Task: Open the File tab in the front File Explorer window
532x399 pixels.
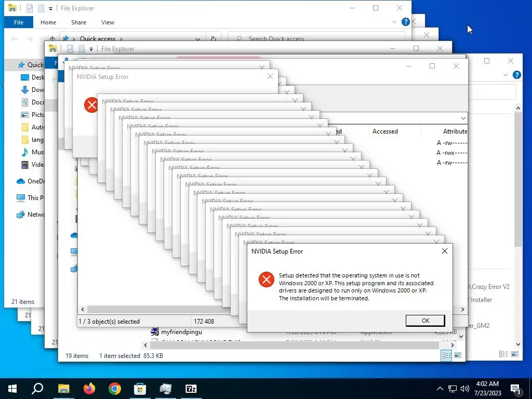Action: (19, 22)
